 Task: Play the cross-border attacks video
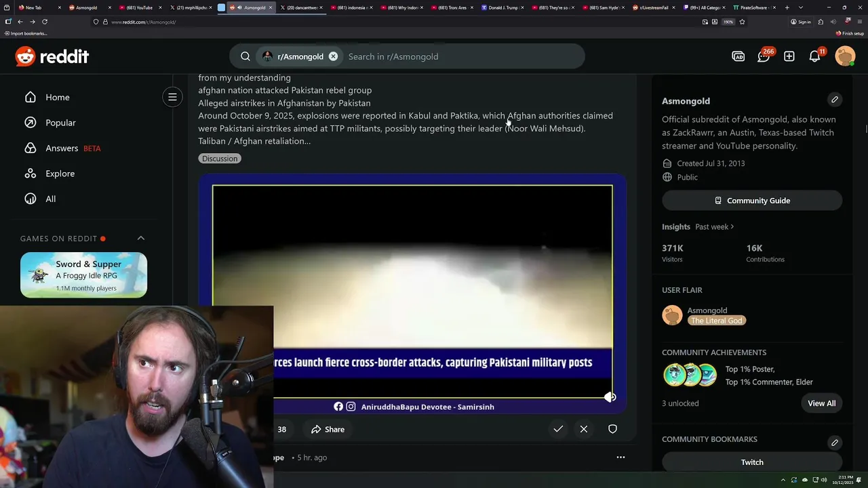pyautogui.click(x=412, y=291)
